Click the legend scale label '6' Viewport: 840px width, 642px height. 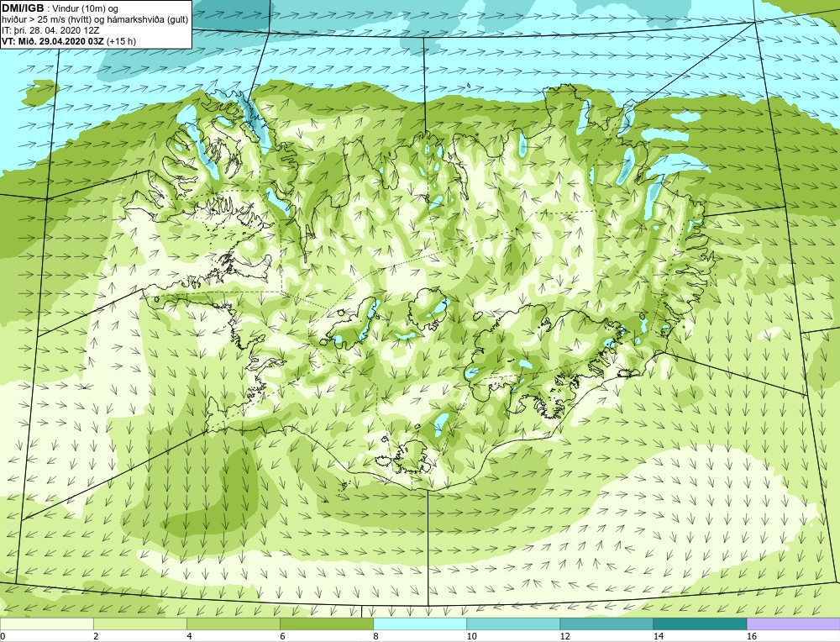[x=282, y=636]
